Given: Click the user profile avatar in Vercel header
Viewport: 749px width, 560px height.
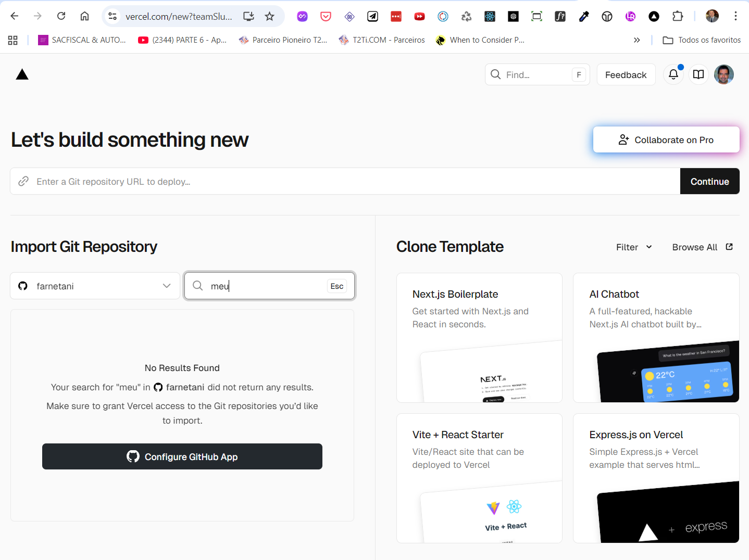Looking at the screenshot, I should [723, 74].
